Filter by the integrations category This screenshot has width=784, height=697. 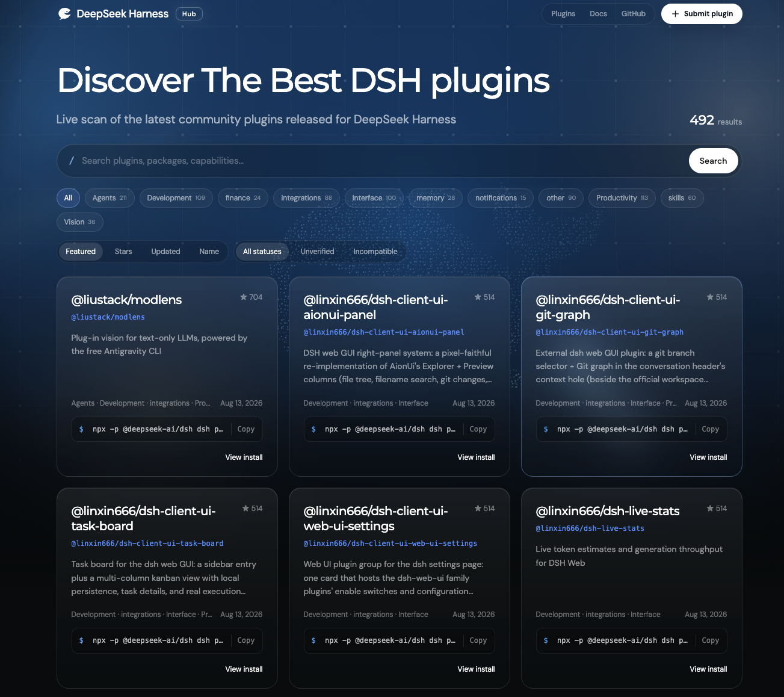tap(306, 198)
